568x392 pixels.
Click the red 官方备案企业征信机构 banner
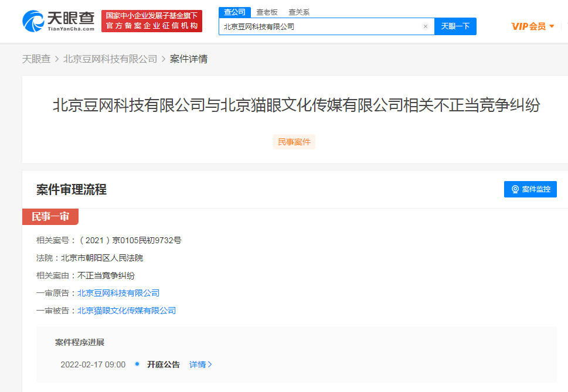[x=152, y=21]
